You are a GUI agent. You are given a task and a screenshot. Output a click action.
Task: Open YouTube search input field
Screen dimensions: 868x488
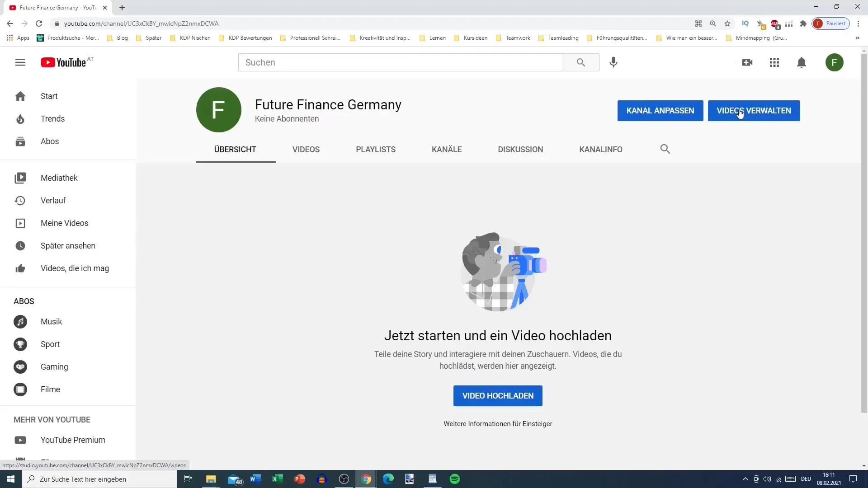point(401,62)
